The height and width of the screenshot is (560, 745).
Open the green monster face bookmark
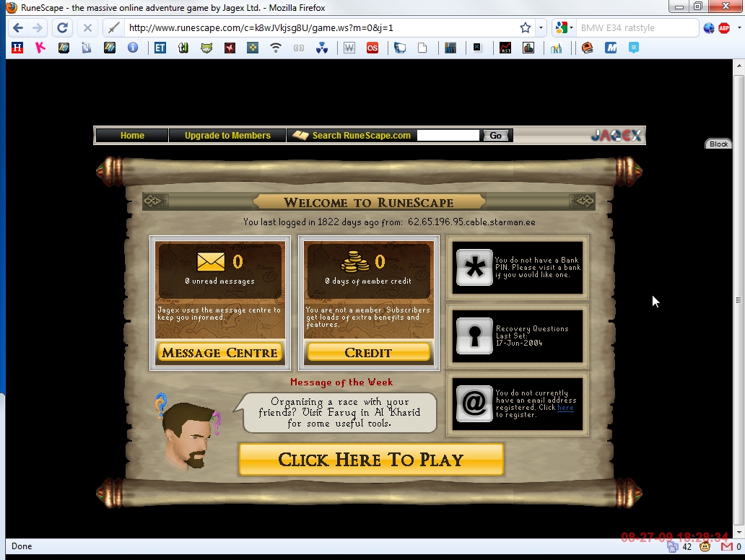(206, 48)
